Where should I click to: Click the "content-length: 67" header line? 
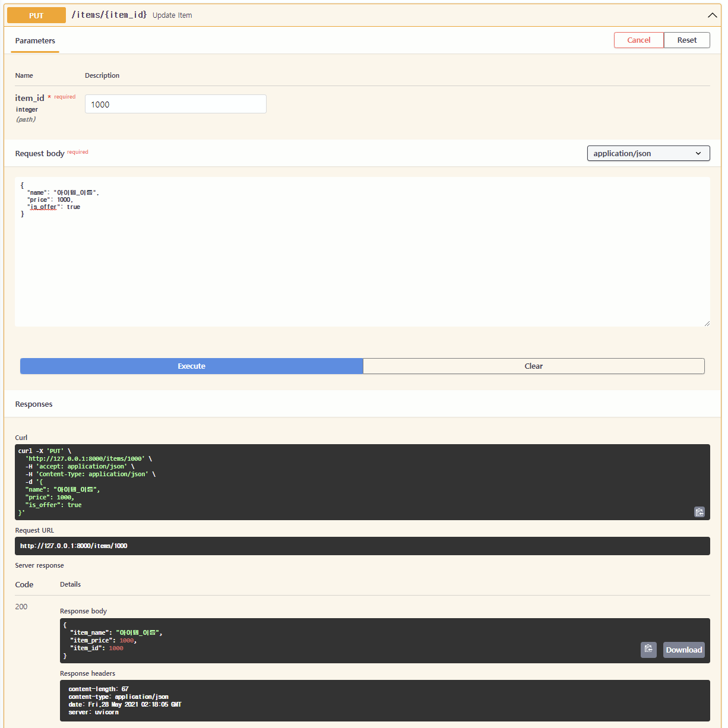[99, 689]
